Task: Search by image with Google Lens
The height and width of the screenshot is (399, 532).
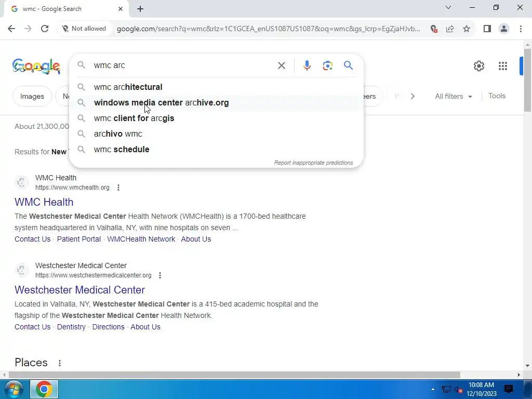Action: click(327, 65)
